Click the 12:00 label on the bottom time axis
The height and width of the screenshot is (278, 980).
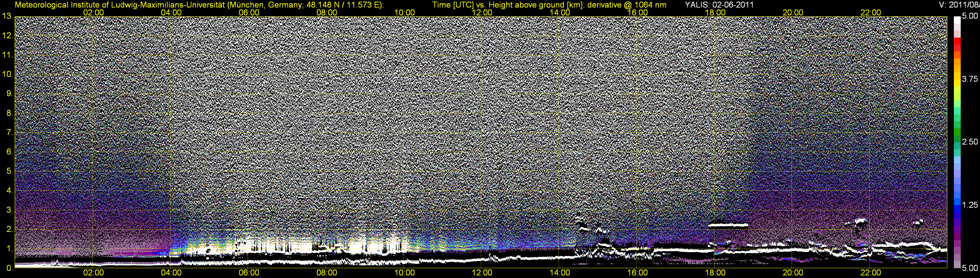482,273
